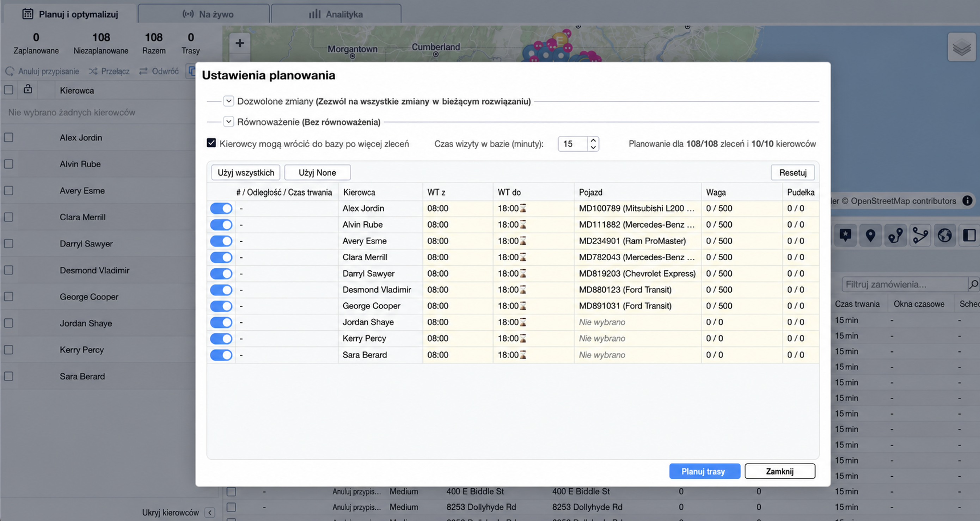Image resolution: width=980 pixels, height=521 pixels.
Task: Click Odwróć in toolbar
Action: 159,71
